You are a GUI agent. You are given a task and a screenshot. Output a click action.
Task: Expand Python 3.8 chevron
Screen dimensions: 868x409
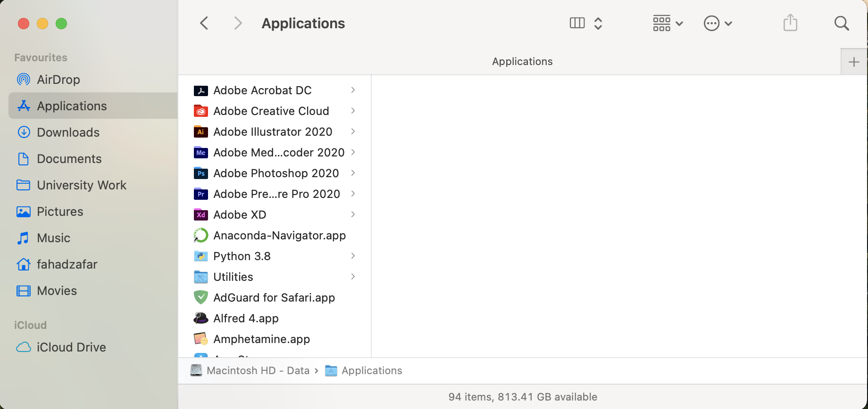[353, 256]
